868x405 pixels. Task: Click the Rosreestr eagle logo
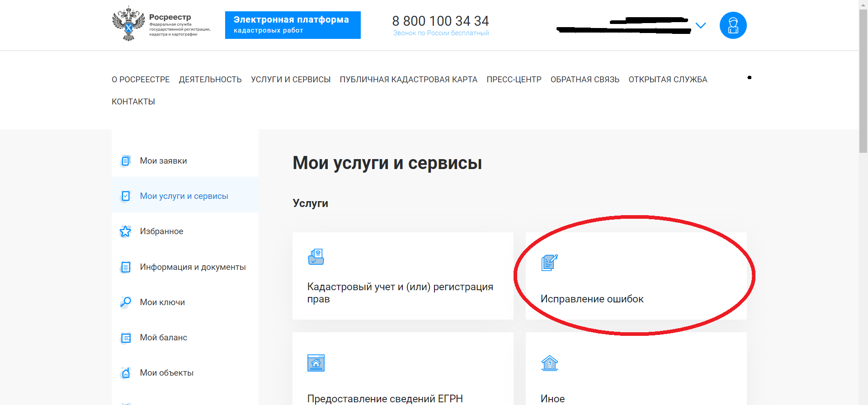128,24
